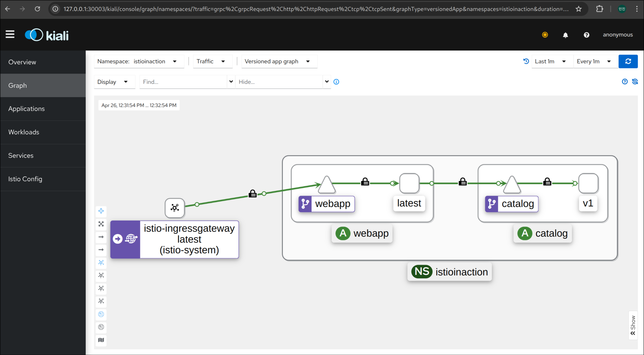Screen dimensions: 644x355
Task: Go back in the browser
Action: 8,9
